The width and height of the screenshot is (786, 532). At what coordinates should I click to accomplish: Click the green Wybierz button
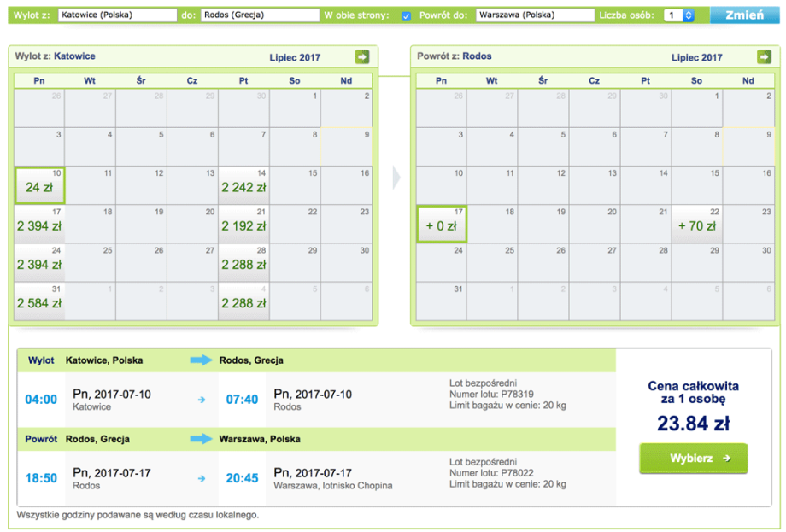[693, 458]
